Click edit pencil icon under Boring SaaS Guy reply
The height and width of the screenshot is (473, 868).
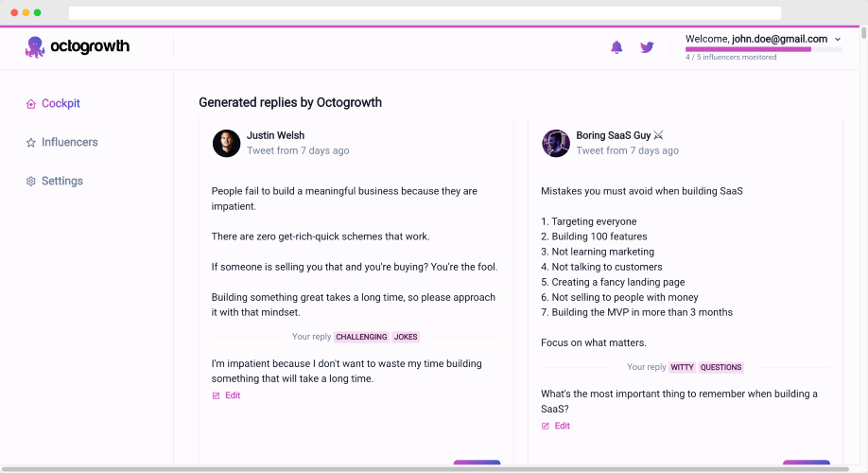(546, 426)
